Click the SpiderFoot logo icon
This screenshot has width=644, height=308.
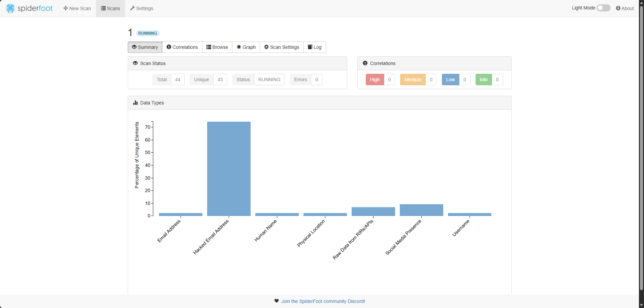(x=10, y=8)
